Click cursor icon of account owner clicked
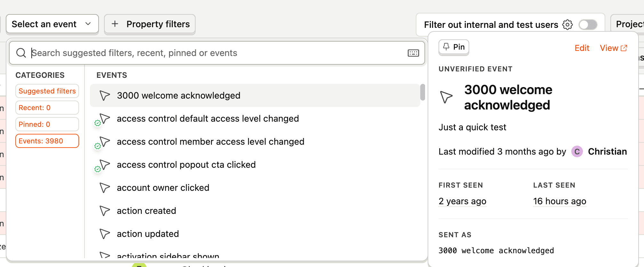The height and width of the screenshot is (267, 644). pyautogui.click(x=105, y=188)
